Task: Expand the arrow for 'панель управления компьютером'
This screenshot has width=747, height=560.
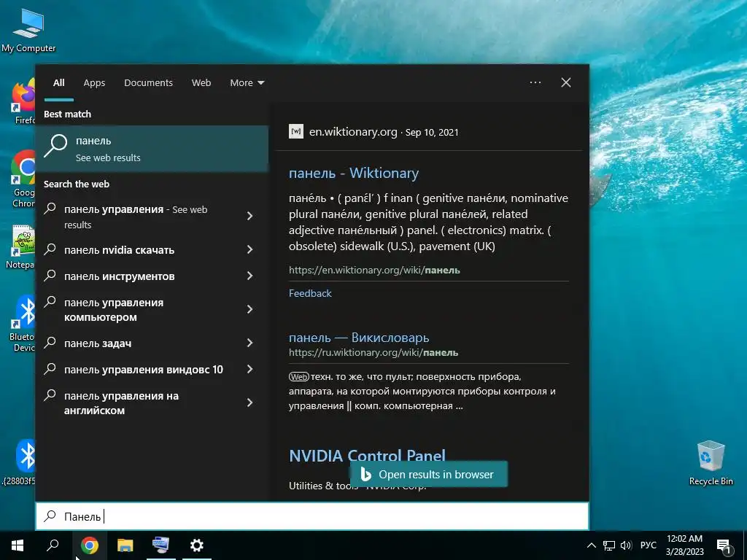Action: pos(250,309)
